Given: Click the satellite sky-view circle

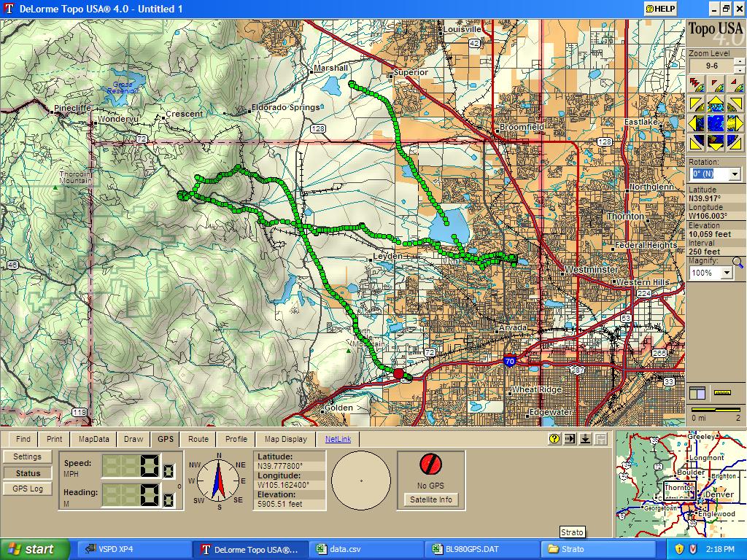Looking at the screenshot, I should coord(361,481).
